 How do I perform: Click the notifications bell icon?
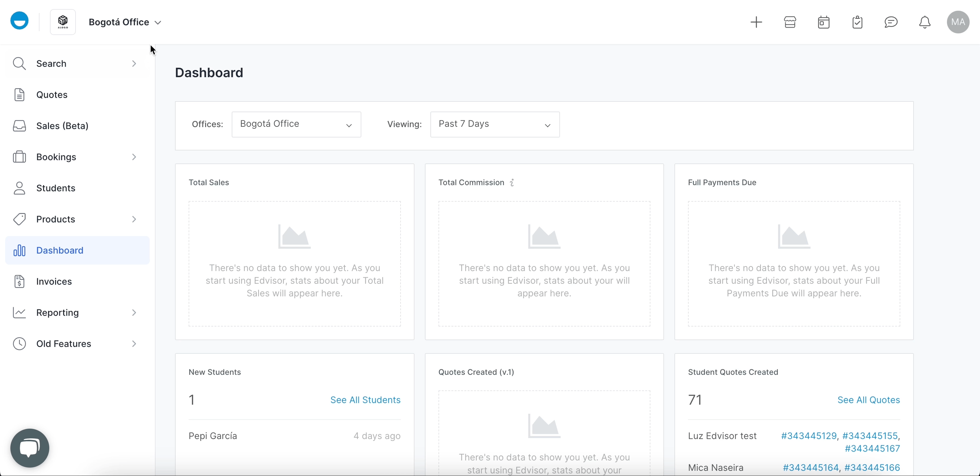(x=925, y=22)
